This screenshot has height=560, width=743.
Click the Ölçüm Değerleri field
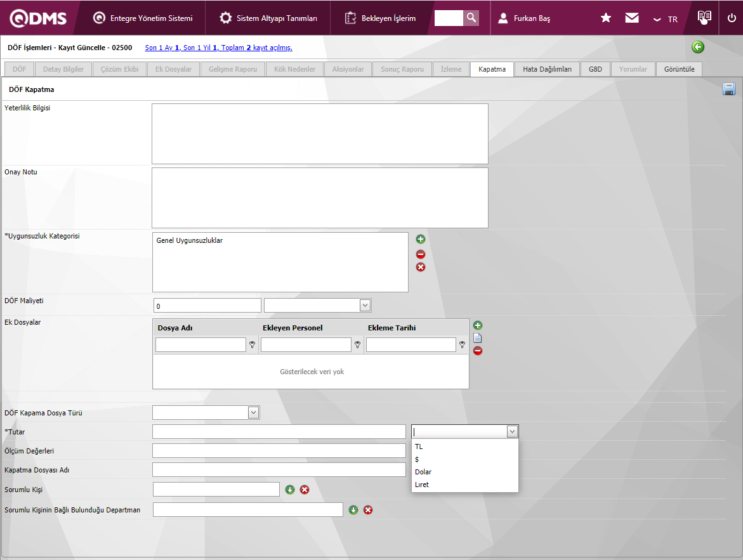pyautogui.click(x=279, y=450)
